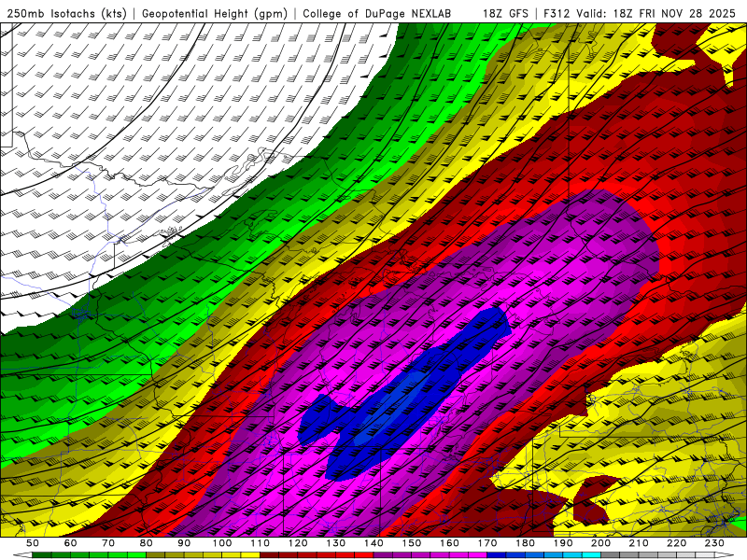Image resolution: width=747 pixels, height=560 pixels.
Task: Click the 70 label on the color scale
Action: (108, 543)
